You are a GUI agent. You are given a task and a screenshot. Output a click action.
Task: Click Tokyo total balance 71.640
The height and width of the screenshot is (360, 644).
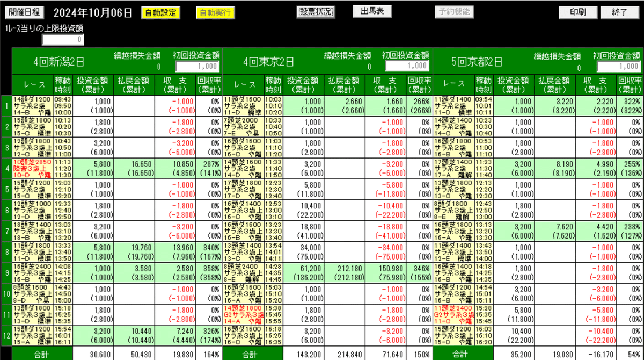(x=386, y=354)
